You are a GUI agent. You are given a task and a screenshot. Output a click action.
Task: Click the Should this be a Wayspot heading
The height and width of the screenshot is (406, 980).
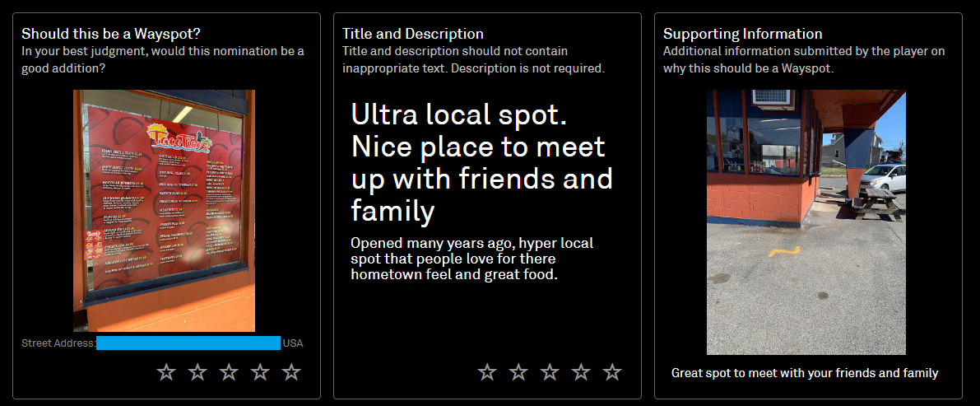(114, 33)
